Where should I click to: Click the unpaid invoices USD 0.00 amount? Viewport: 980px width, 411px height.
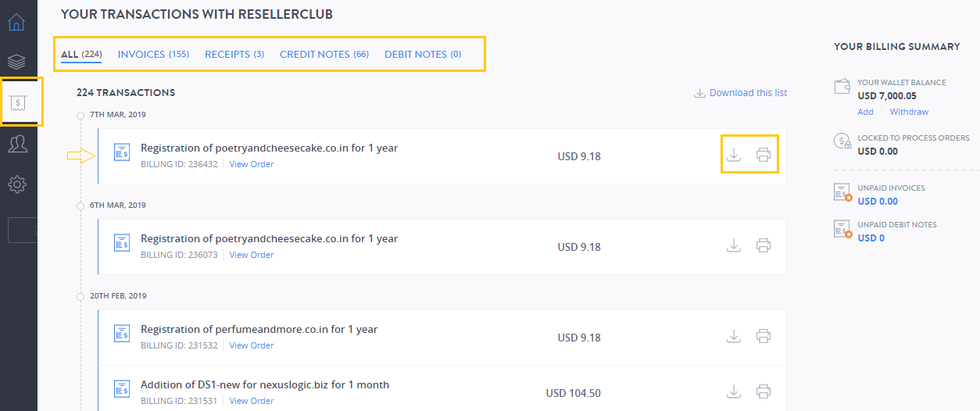878,201
